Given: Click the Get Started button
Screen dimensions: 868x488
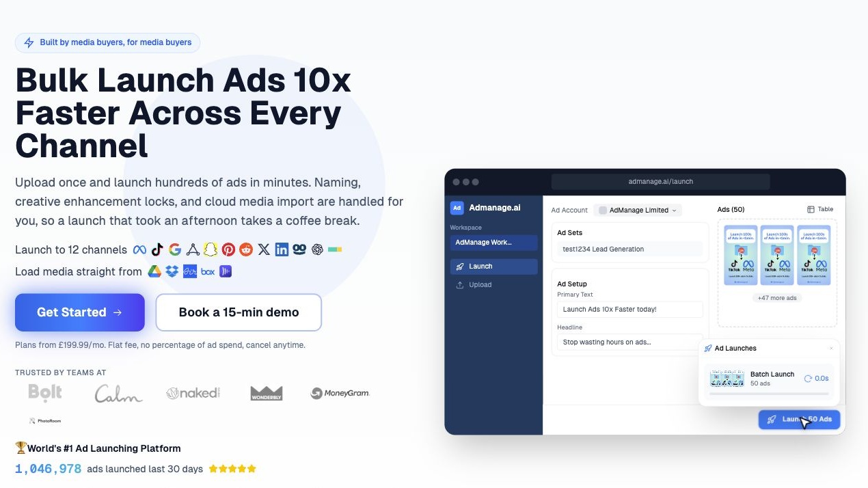Looking at the screenshot, I should (x=80, y=312).
